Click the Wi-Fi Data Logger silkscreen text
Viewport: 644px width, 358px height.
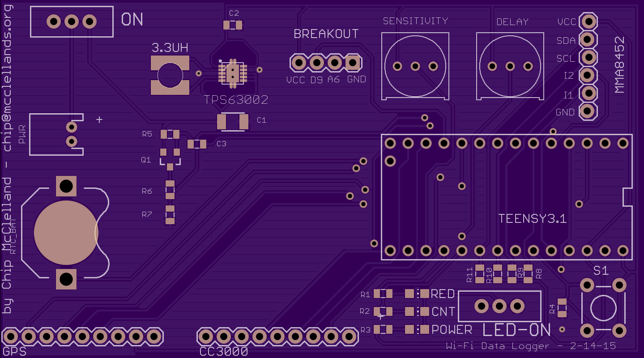point(531,346)
